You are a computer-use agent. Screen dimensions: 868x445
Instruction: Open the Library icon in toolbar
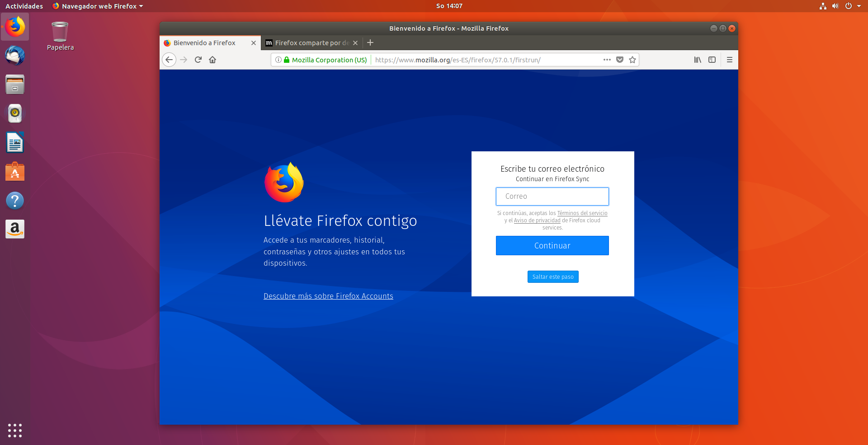pyautogui.click(x=698, y=60)
